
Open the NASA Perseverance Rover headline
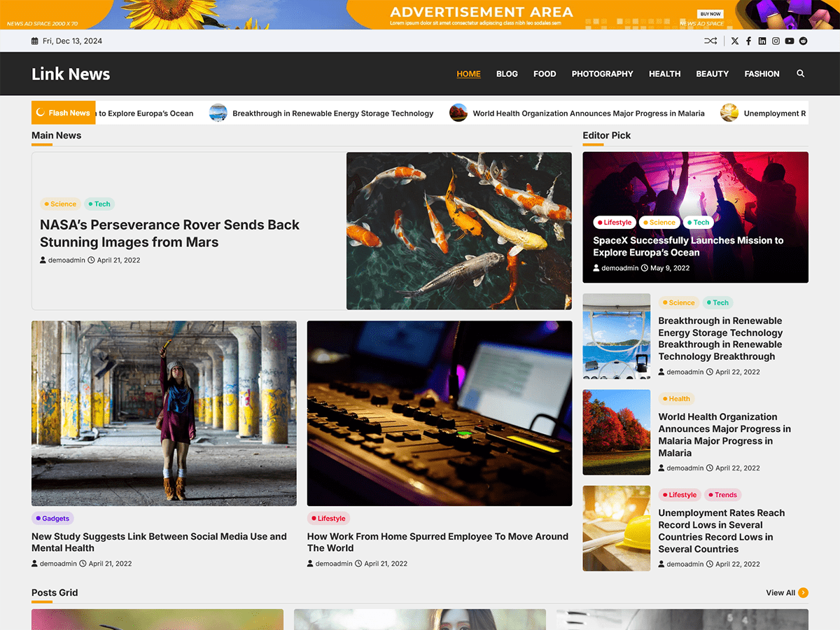tap(169, 233)
